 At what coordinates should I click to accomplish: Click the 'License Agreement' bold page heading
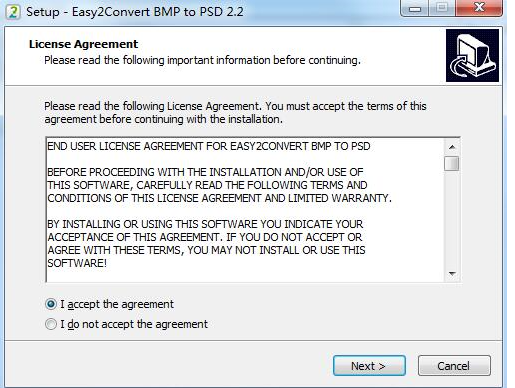click(83, 44)
